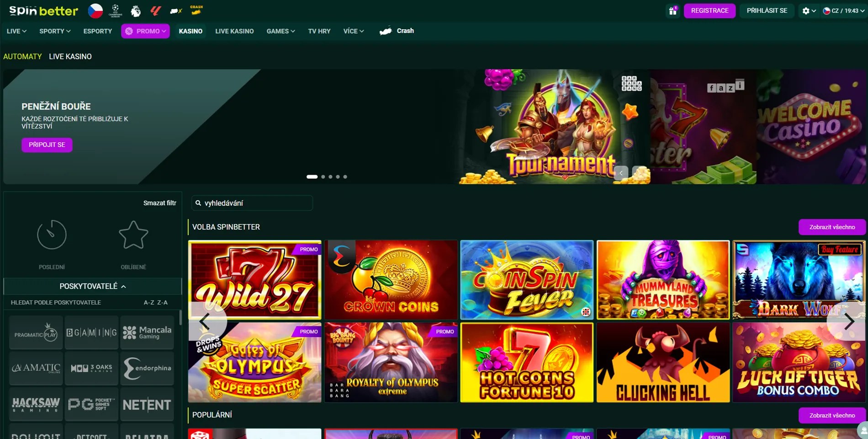Show all VOLBA SPINBETTER games
This screenshot has width=868, height=439.
pyautogui.click(x=832, y=227)
